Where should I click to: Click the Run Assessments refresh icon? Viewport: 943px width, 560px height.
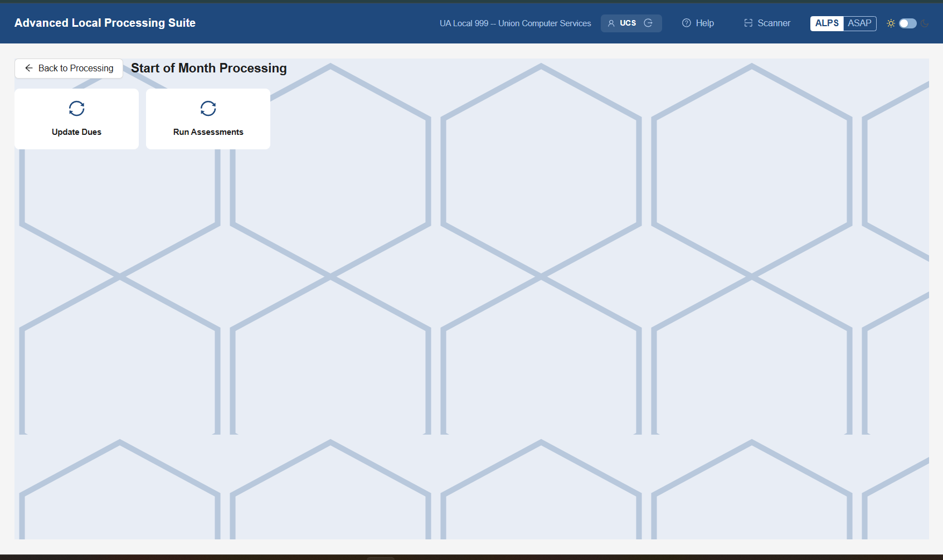pyautogui.click(x=208, y=108)
